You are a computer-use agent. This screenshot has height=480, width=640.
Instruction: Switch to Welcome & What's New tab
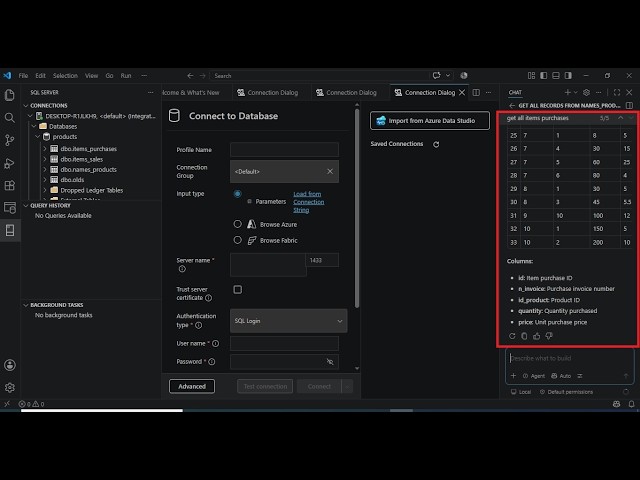pos(192,93)
